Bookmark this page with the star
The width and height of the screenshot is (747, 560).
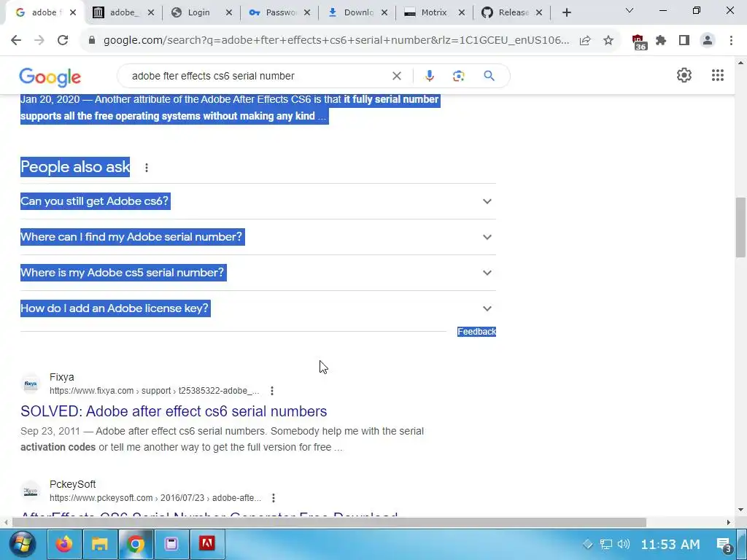pos(608,41)
